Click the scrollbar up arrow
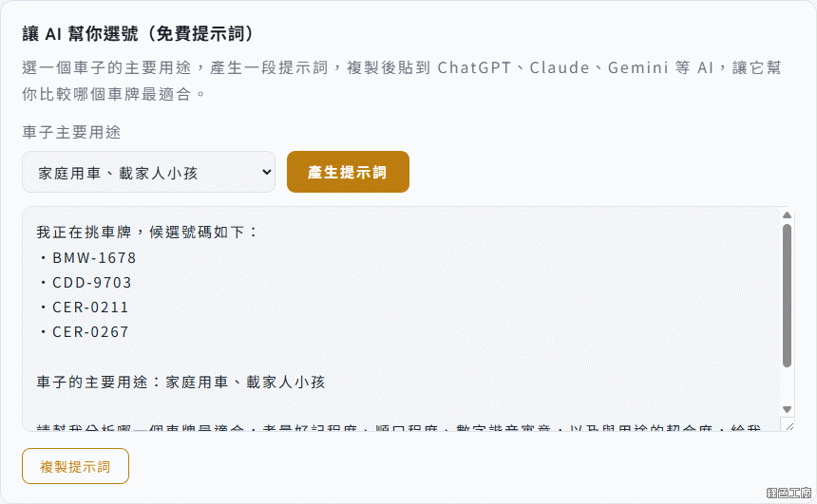 [x=787, y=215]
